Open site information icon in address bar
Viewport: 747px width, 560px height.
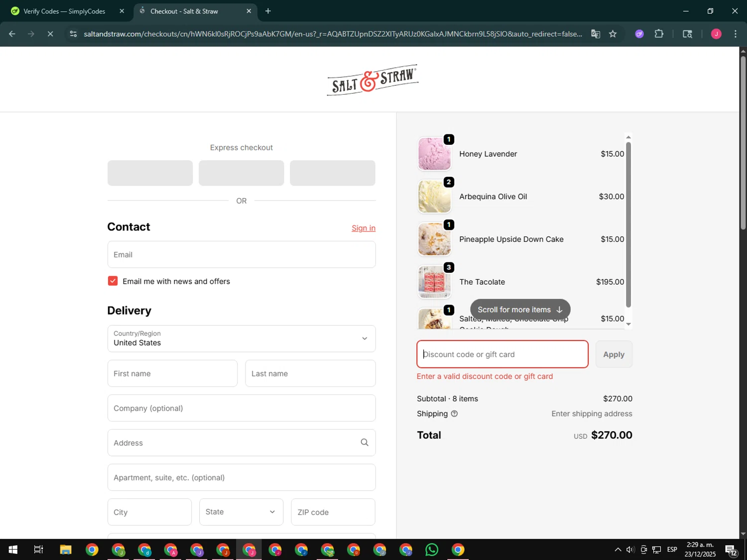[73, 34]
